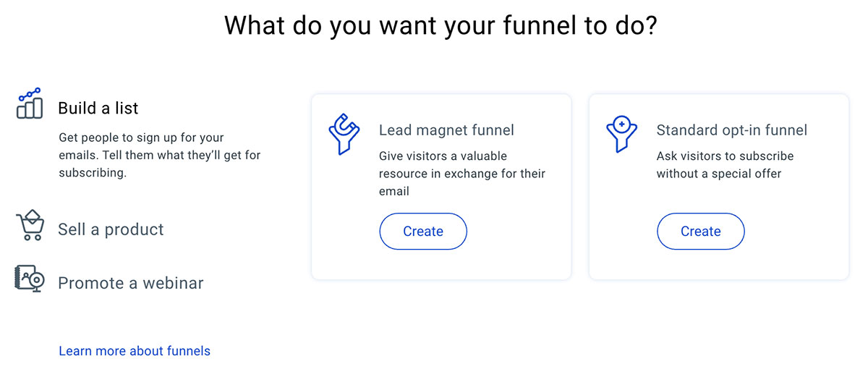Create a Lead magnet funnel
This screenshot has height=372, width=868.
(x=423, y=232)
